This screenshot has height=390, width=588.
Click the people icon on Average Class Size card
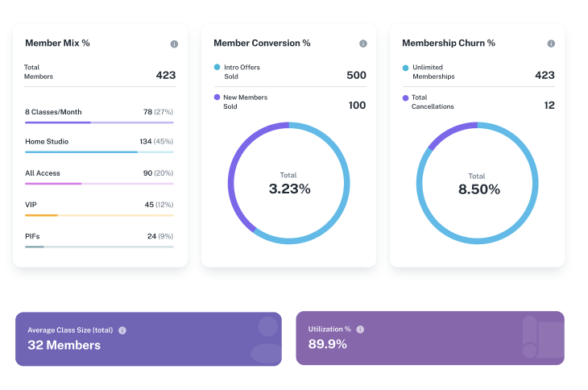(x=264, y=339)
